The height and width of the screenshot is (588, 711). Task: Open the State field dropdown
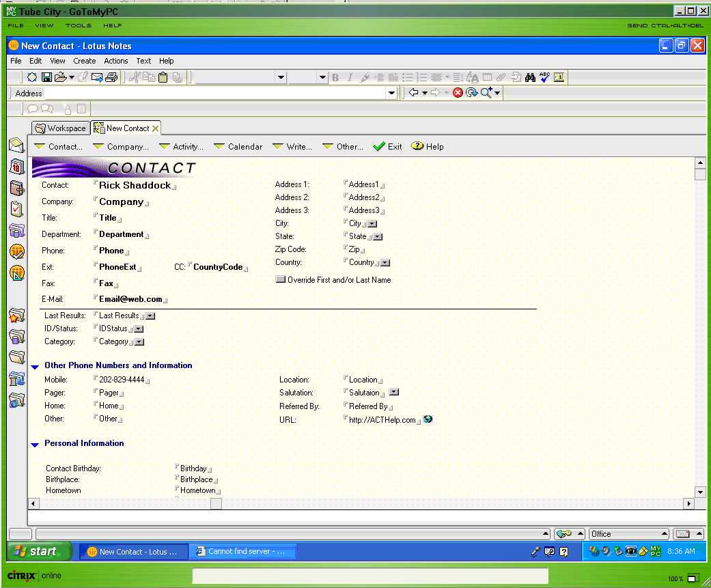point(378,237)
